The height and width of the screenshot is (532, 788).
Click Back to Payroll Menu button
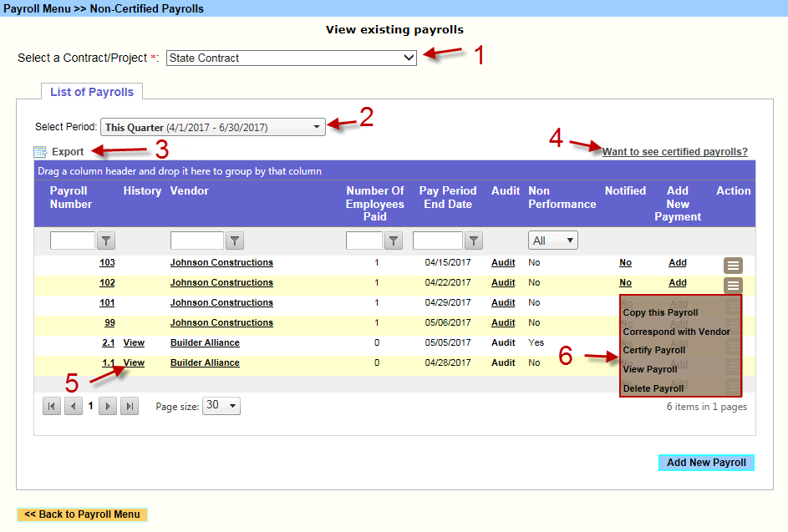pos(82,514)
